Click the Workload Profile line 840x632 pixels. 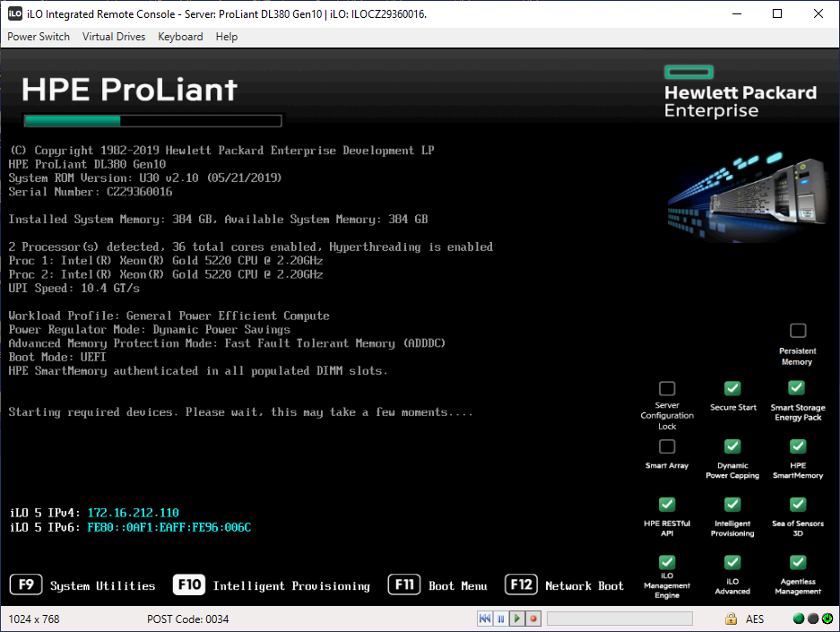[169, 316]
